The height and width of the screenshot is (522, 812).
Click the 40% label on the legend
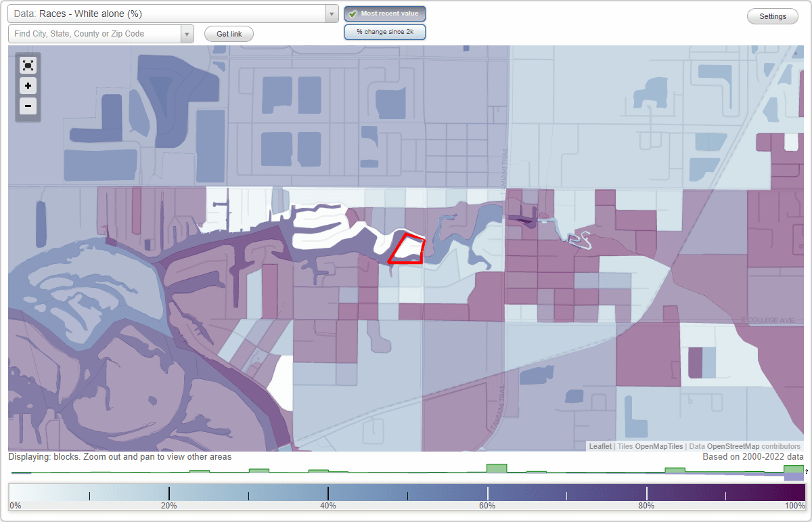pyautogui.click(x=328, y=506)
